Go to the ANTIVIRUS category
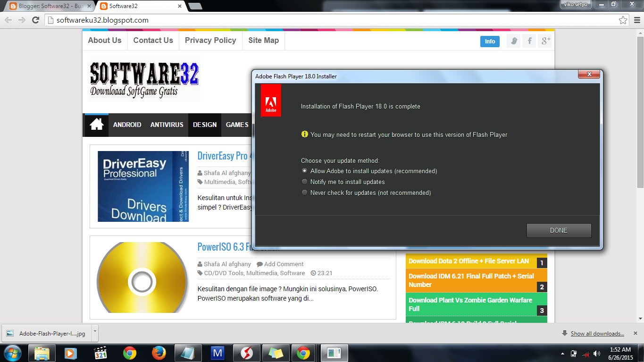644x362 pixels. pos(167,125)
